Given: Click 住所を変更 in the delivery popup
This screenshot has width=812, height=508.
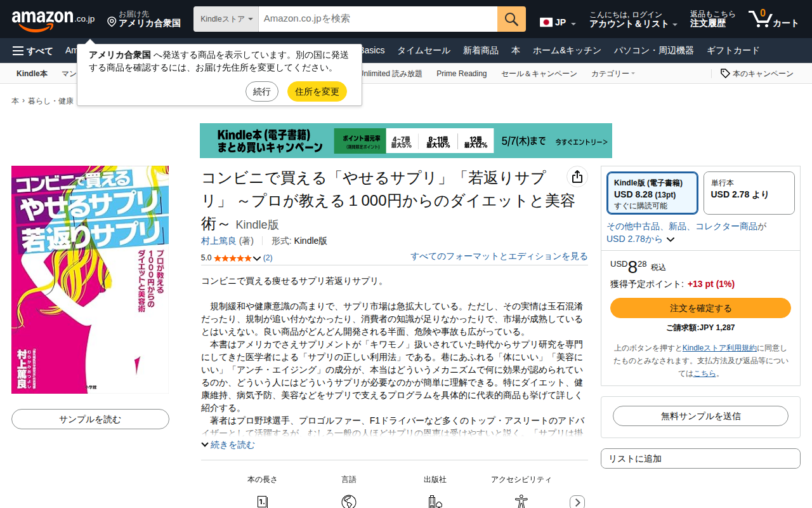Looking at the screenshot, I should [x=317, y=91].
